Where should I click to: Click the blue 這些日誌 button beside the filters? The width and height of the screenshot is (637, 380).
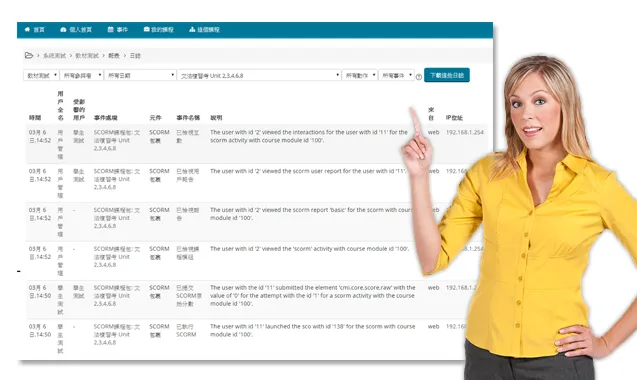pyautogui.click(x=447, y=75)
